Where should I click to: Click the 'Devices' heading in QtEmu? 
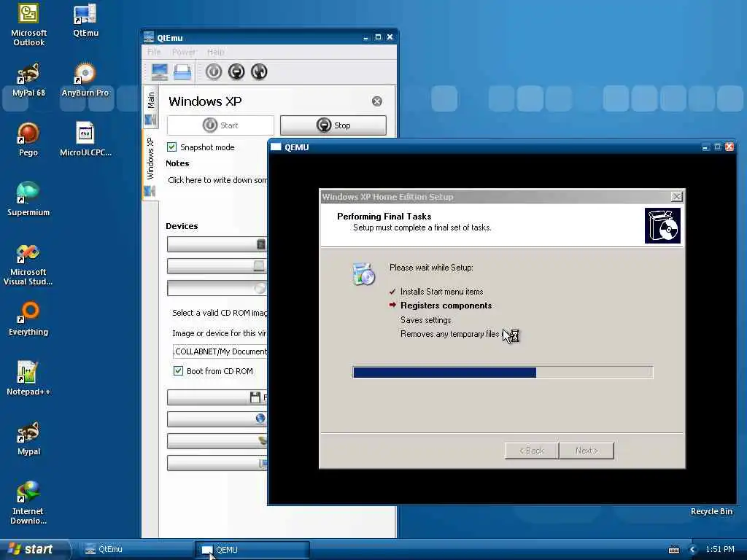[x=182, y=226]
